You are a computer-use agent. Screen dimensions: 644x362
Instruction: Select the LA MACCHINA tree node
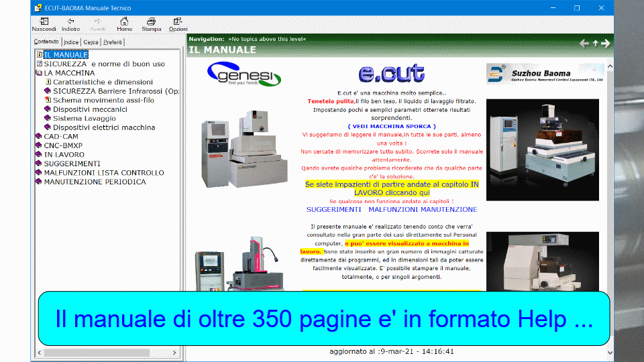point(69,72)
